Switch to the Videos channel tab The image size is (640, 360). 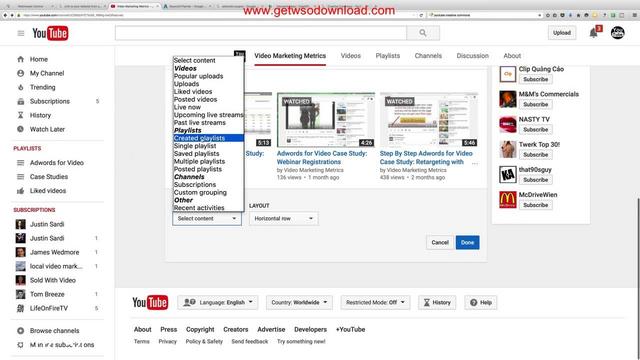[x=351, y=56]
